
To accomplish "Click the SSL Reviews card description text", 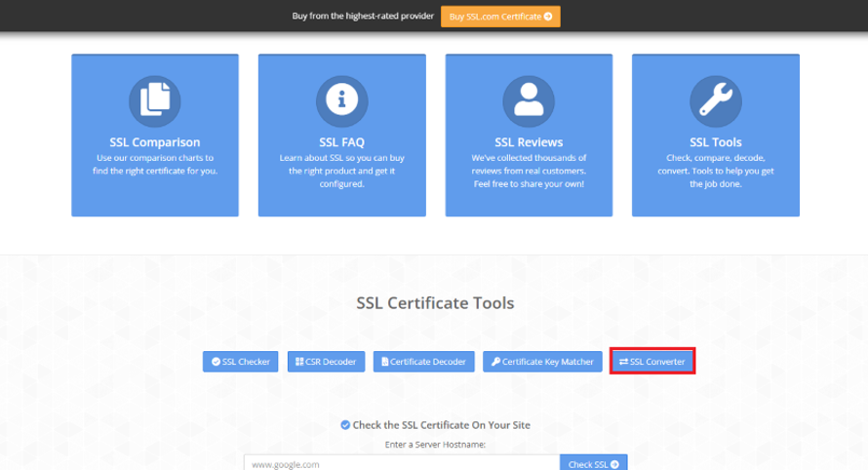I will pos(529,171).
